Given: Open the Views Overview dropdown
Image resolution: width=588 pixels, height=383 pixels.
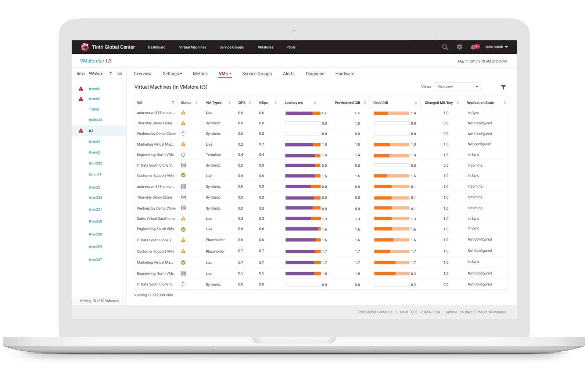Looking at the screenshot, I should [458, 87].
